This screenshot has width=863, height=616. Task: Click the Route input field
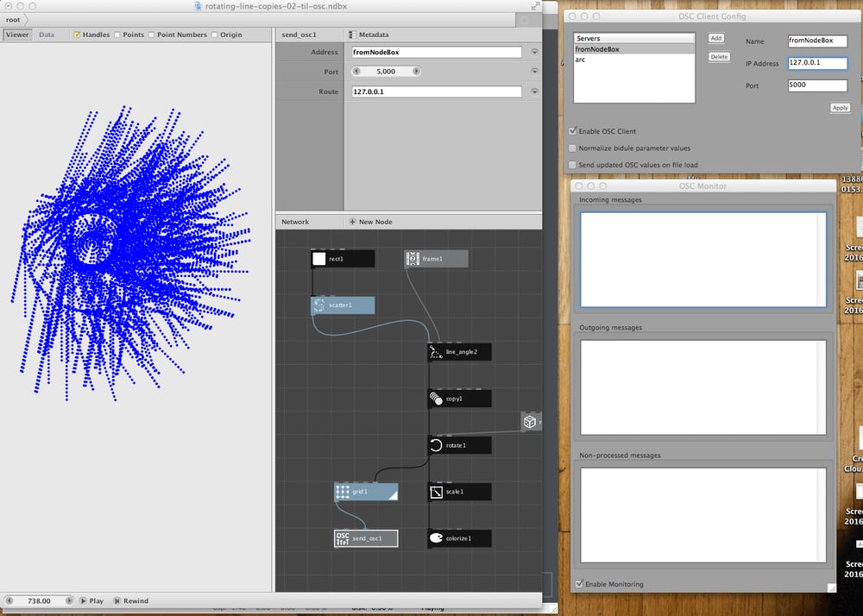(x=437, y=91)
